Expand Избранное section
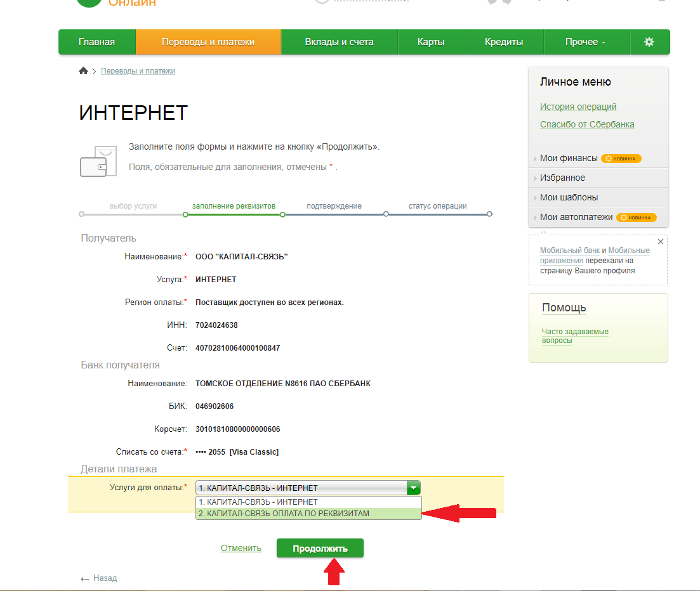The image size is (700, 591). [x=562, y=178]
